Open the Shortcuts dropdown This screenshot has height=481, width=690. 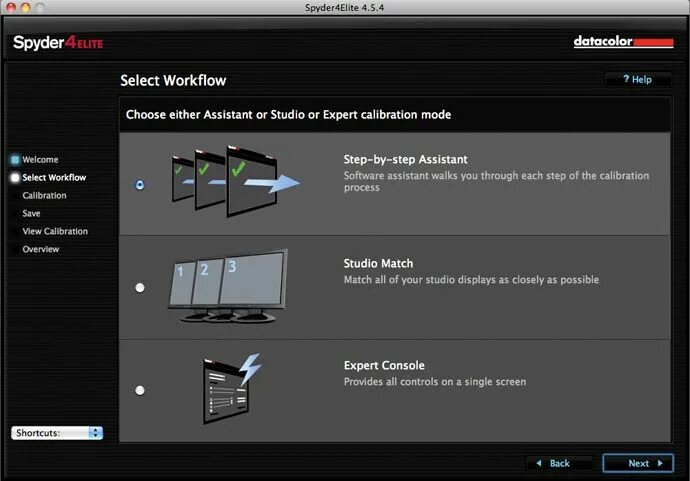coord(57,433)
